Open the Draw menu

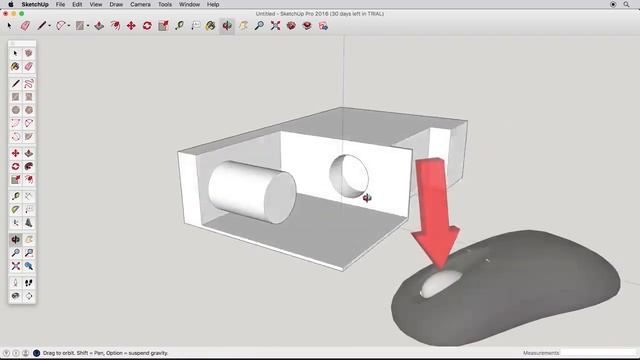[x=116, y=4]
